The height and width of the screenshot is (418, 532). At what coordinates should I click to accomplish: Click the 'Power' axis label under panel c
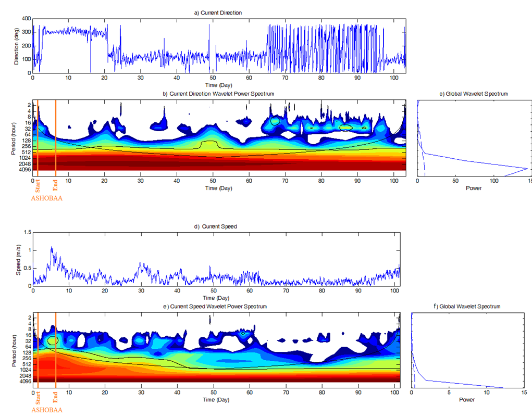tap(474, 188)
